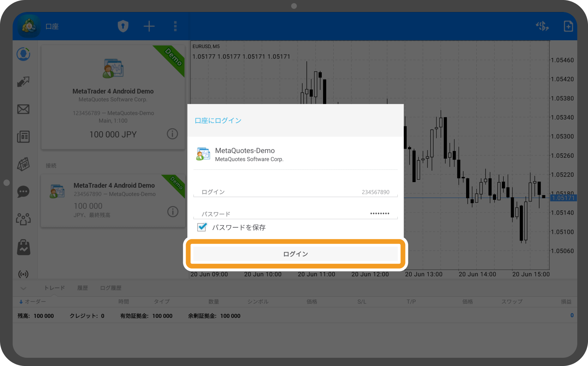Click the shield security icon in header
This screenshot has height=366, width=588.
[123, 26]
